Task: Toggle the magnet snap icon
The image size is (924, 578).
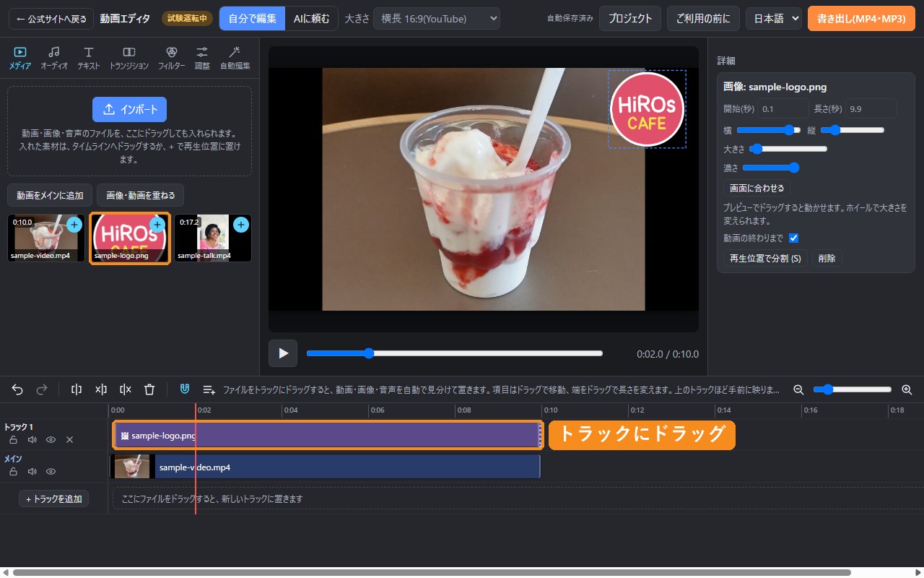Action: coord(185,389)
